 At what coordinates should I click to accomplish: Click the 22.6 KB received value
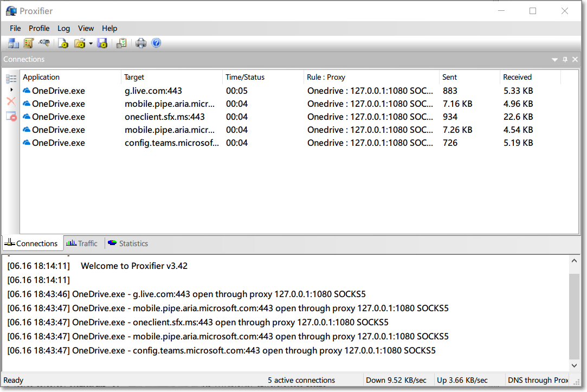pyautogui.click(x=518, y=117)
